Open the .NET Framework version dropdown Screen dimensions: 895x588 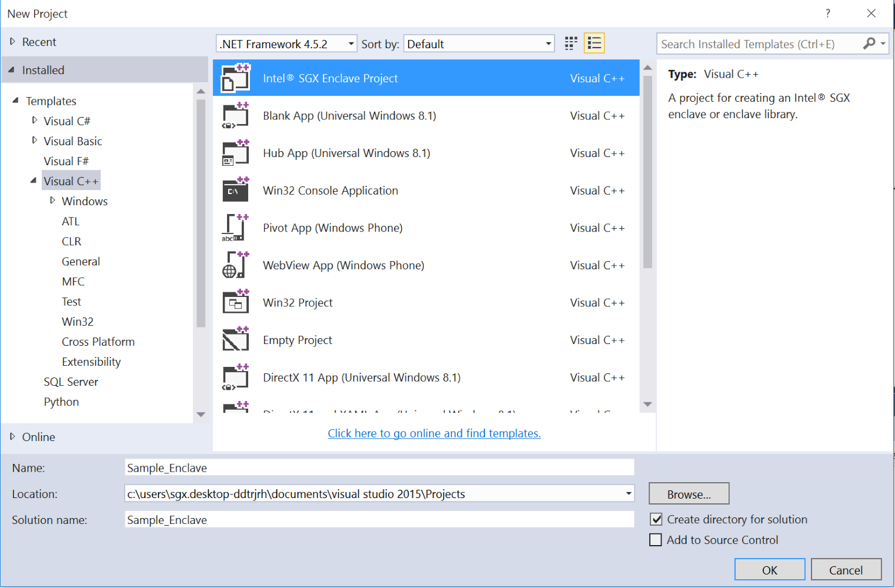(286, 44)
